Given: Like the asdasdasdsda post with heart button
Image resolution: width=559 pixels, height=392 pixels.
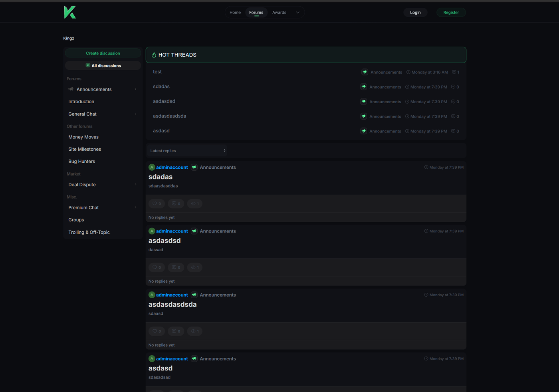Looking at the screenshot, I should coord(155,331).
